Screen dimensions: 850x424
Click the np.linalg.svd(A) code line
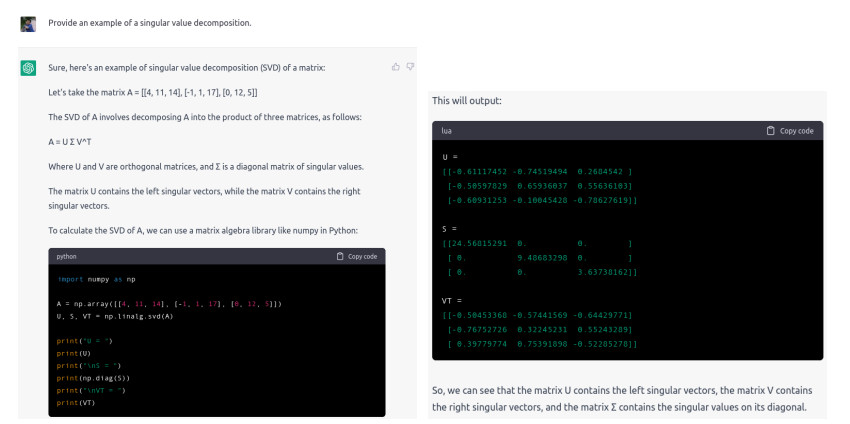click(117, 316)
